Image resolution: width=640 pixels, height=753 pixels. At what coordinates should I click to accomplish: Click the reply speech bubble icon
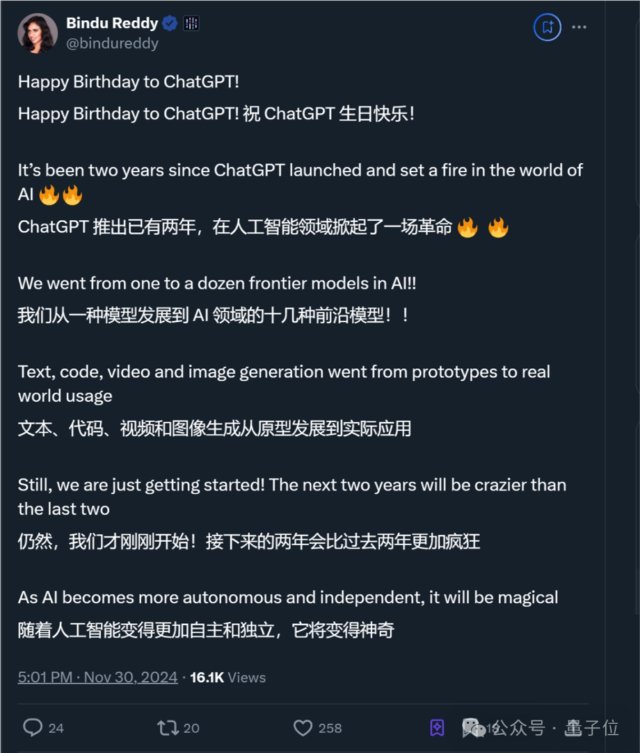click(x=33, y=728)
